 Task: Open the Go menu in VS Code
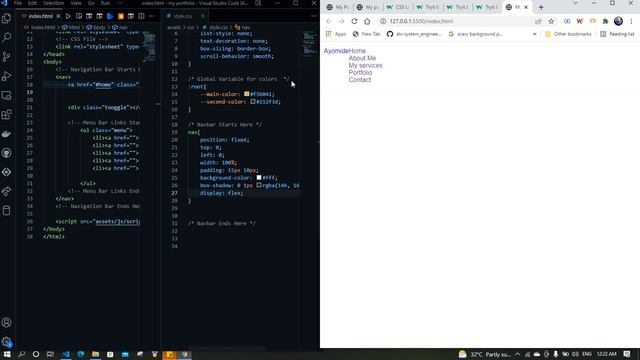(x=91, y=3)
